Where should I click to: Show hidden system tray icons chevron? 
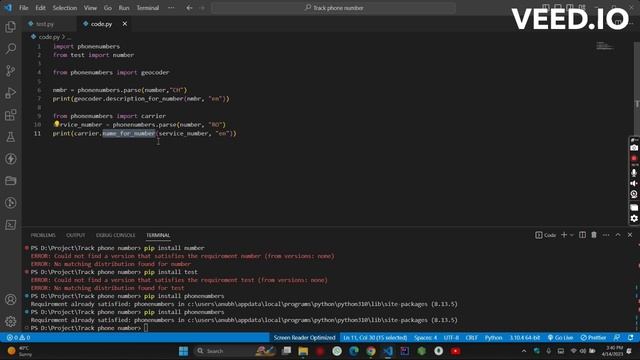524,351
